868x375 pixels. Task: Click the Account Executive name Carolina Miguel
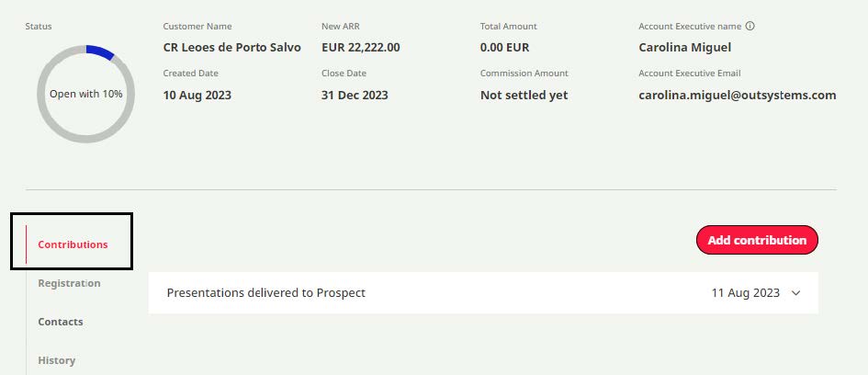pos(684,47)
